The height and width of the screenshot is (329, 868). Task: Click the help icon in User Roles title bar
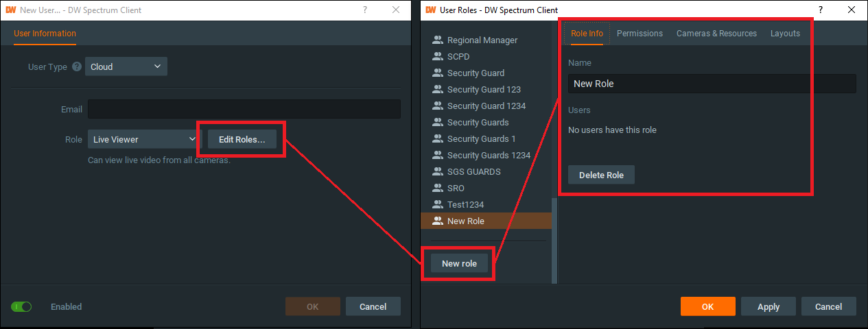(821, 10)
